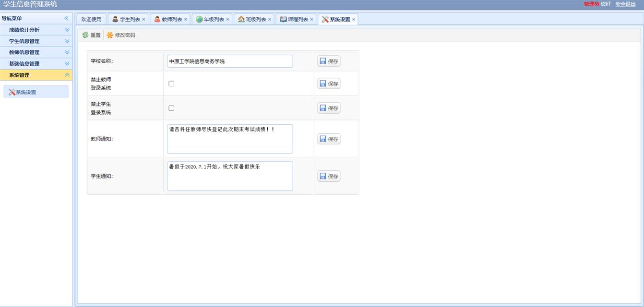Click the globe icon on 年级列表 tab
644x307 pixels.
199,19
